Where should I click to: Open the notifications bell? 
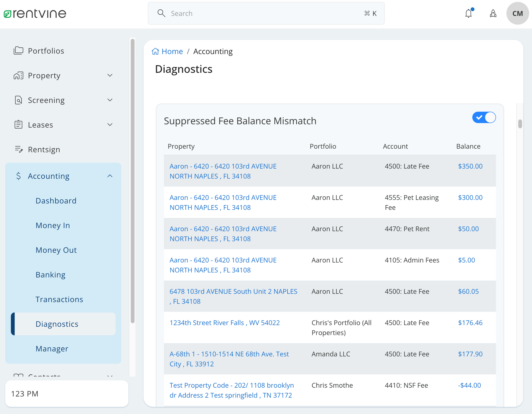click(x=468, y=13)
